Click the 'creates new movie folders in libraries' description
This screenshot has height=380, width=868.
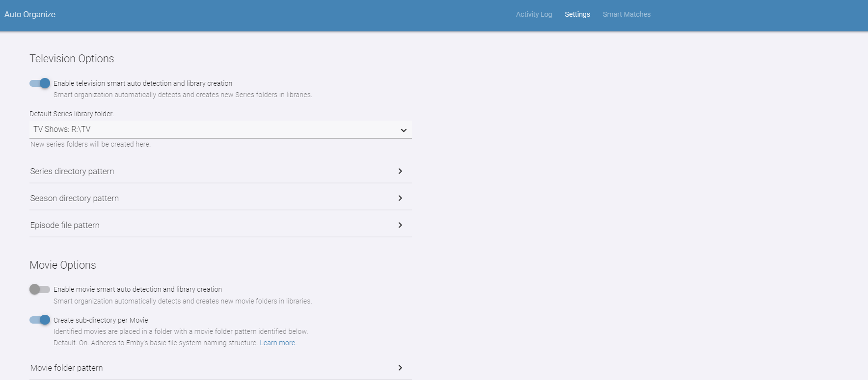tap(183, 301)
